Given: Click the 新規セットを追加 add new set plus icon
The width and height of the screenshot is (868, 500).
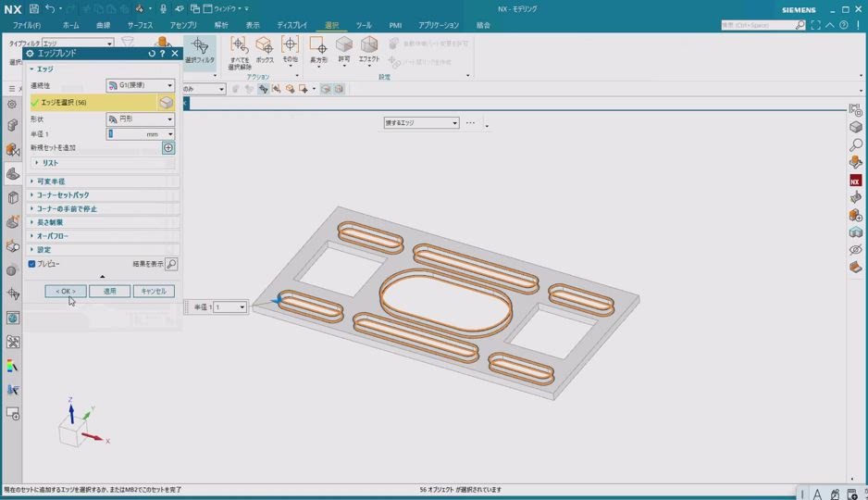Looking at the screenshot, I should pyautogui.click(x=168, y=148).
